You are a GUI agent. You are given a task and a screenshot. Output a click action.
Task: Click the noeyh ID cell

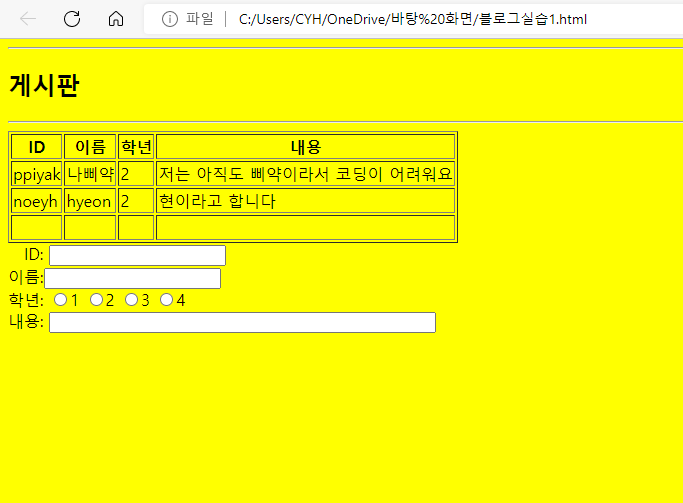coord(37,201)
